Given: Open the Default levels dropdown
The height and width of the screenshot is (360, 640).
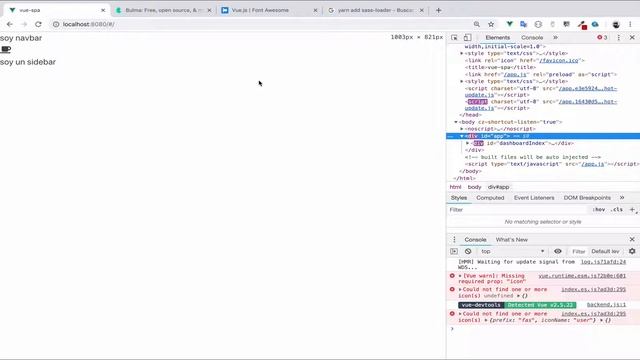Looking at the screenshot, I should point(606,251).
